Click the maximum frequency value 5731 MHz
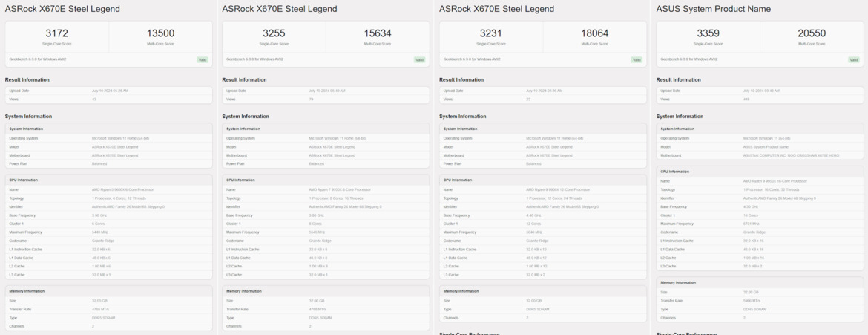This screenshot has width=868, height=335. (752, 224)
